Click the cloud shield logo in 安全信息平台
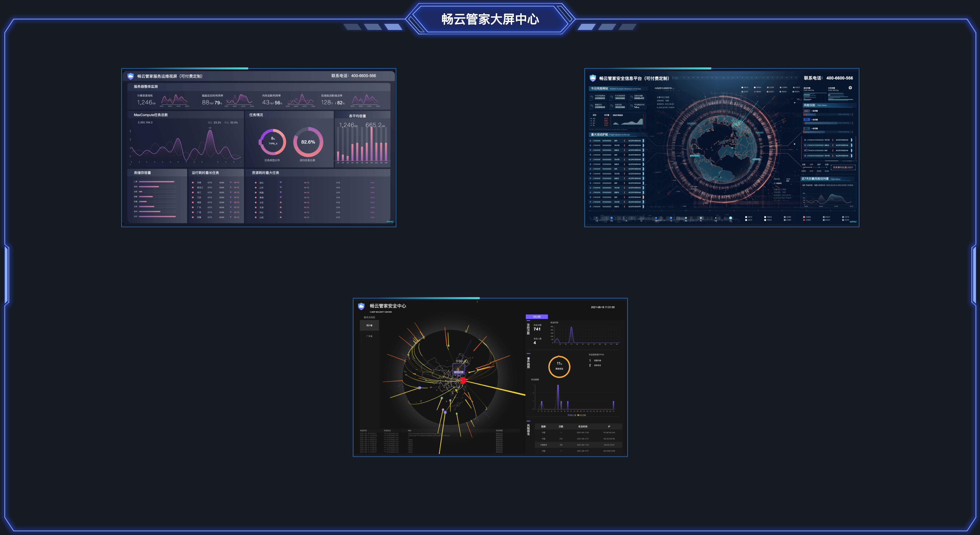Image resolution: width=980 pixels, height=535 pixels. point(593,78)
